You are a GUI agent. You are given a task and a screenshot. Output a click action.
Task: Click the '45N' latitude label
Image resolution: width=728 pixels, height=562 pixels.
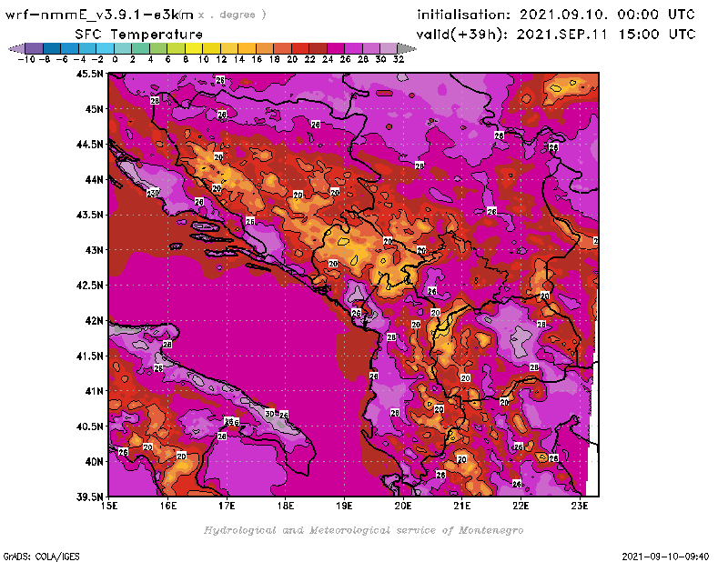95,109
